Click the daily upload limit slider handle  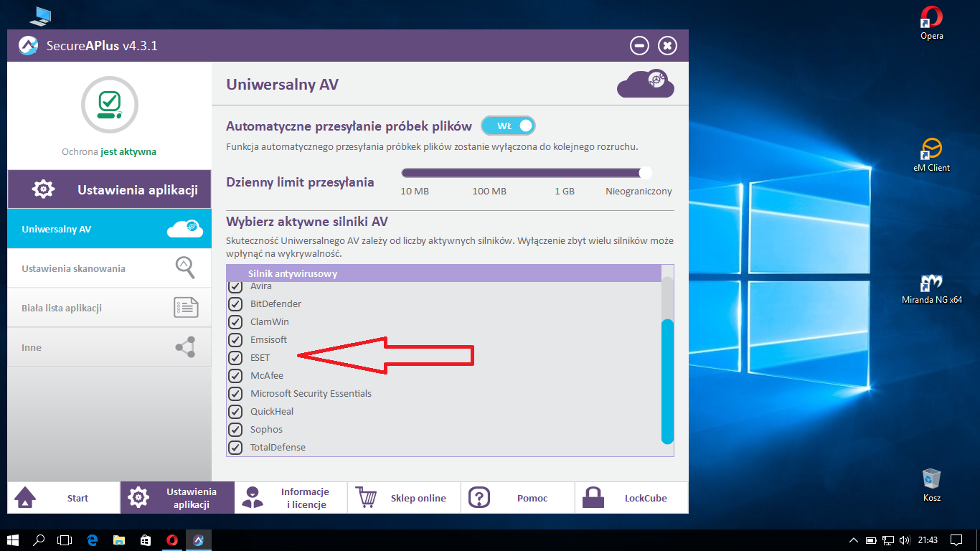[645, 172]
